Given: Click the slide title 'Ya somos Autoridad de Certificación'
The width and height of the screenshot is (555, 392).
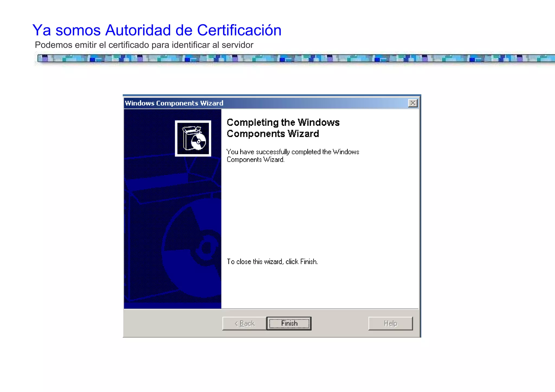Looking at the screenshot, I should 157,30.
